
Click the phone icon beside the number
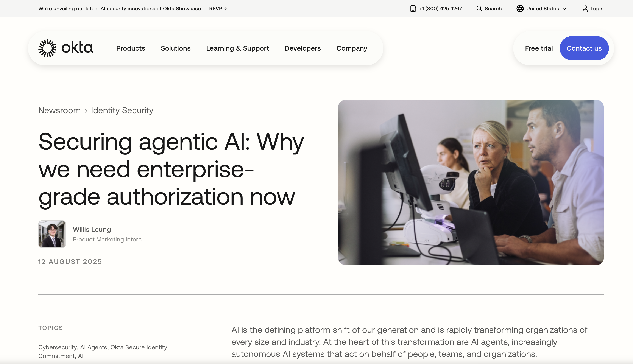413,9
